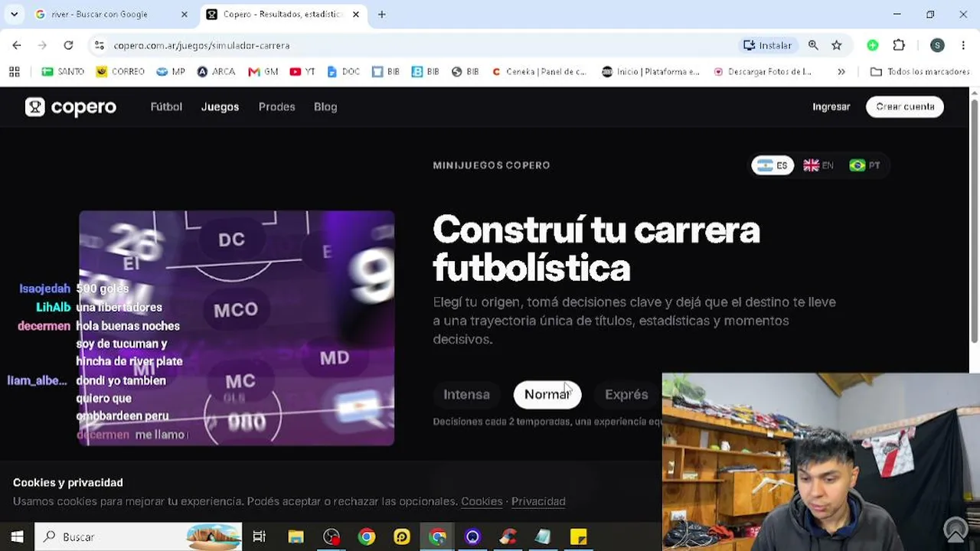Click the 'Cookies y privacidad' heading
980x551 pixels.
pos(68,483)
